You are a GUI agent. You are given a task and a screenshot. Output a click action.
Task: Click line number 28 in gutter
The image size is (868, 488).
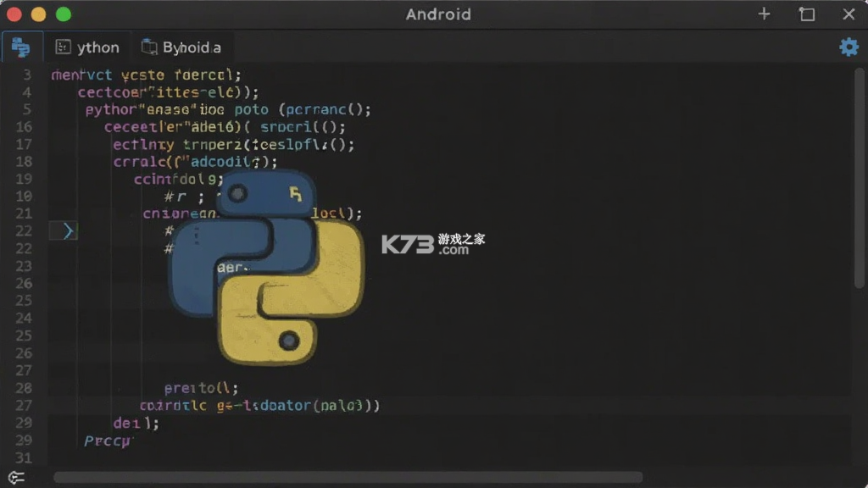tap(24, 388)
